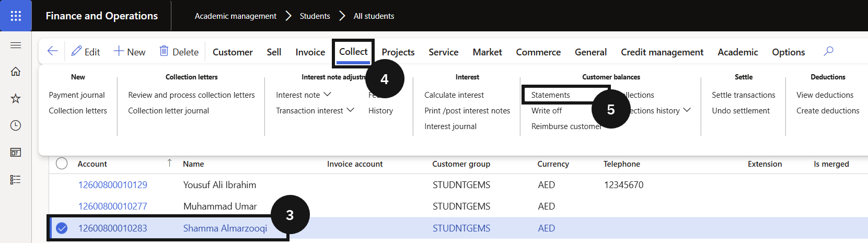Viewport: 868px width, 243px height.
Task: Click the back arrow button
Action: click(52, 51)
